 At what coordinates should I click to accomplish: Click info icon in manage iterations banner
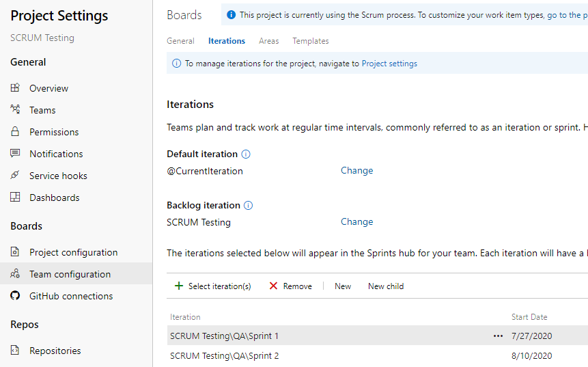tap(176, 64)
